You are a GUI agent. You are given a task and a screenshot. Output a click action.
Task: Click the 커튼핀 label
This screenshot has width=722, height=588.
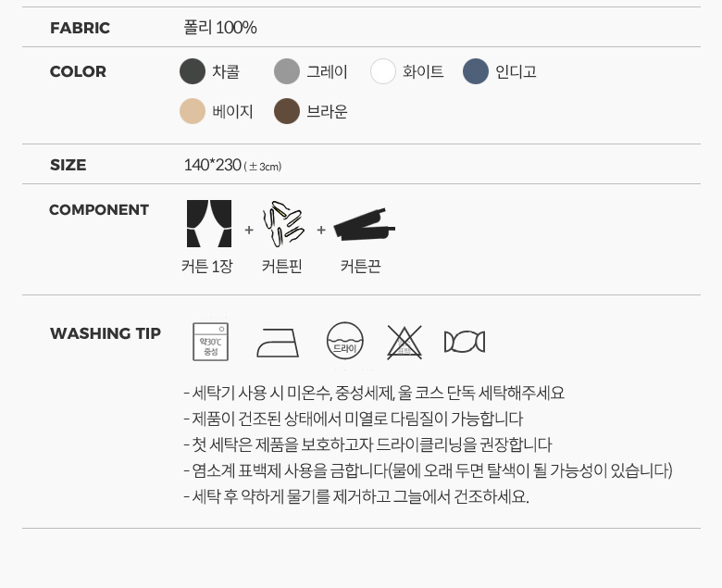281,266
